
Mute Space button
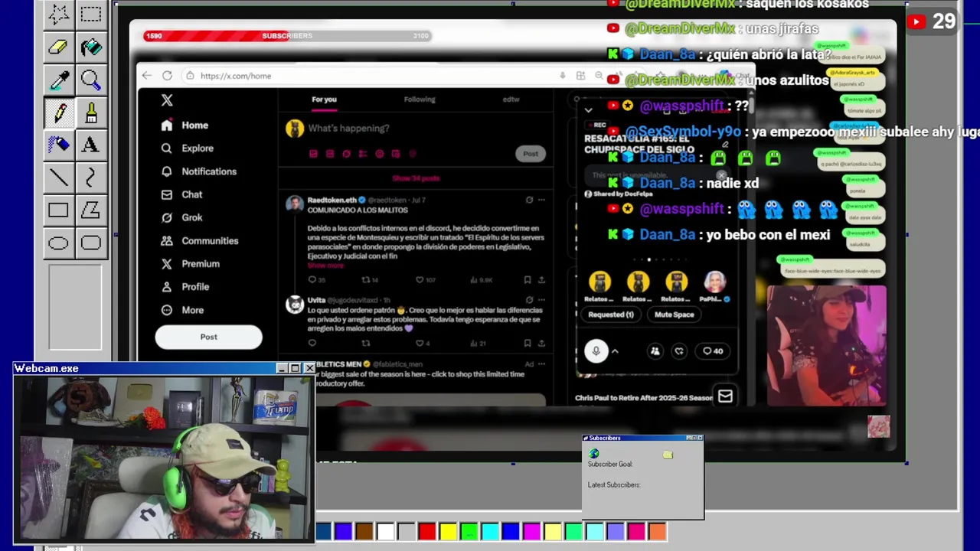point(674,315)
